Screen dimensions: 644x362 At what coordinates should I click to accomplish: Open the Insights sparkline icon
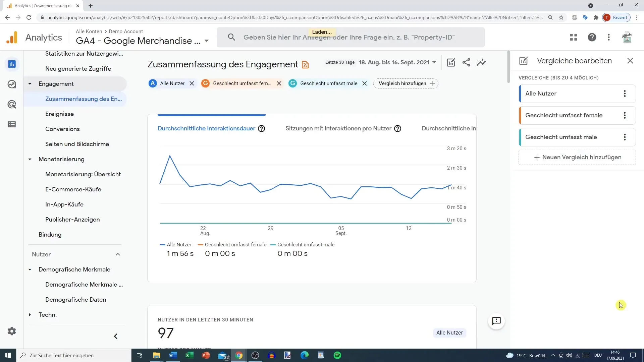[x=481, y=62]
